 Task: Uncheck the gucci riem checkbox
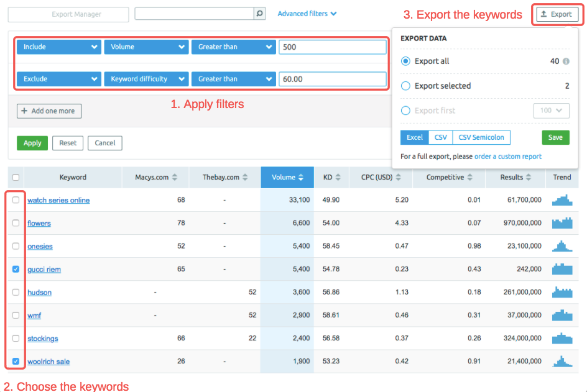coord(16,269)
